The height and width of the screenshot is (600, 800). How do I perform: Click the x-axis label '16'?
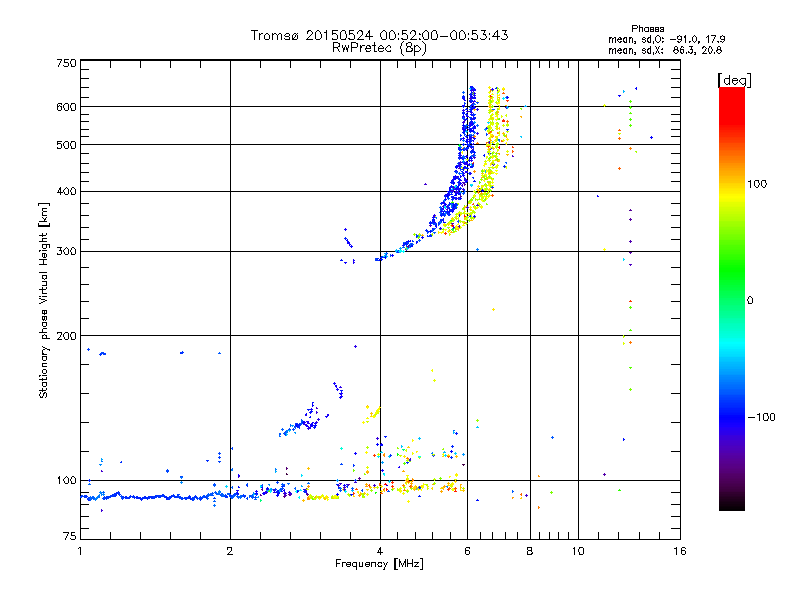tap(680, 551)
